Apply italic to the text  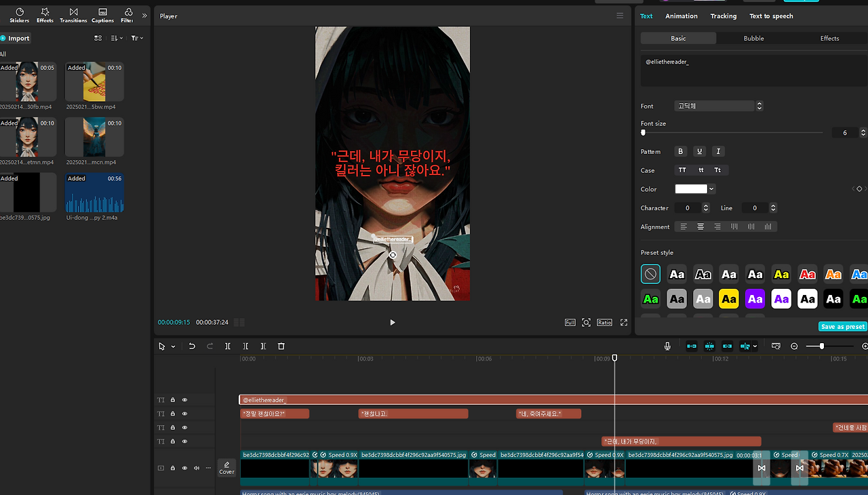coord(718,151)
